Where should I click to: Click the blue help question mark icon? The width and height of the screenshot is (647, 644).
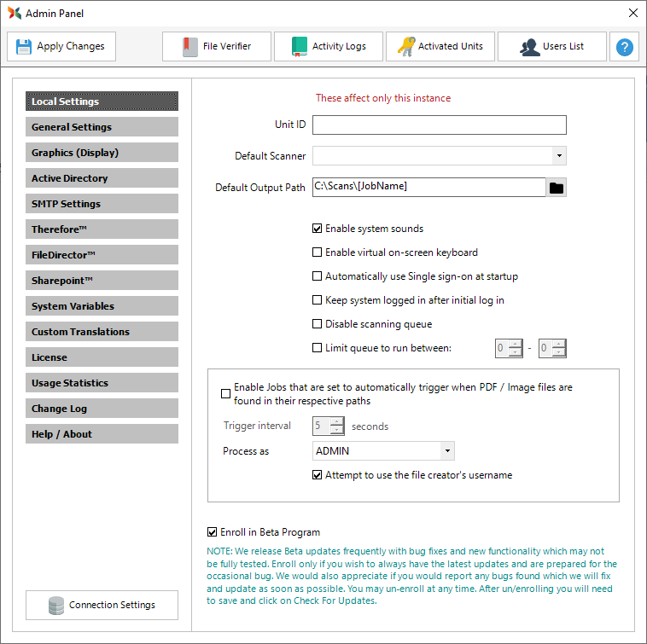pos(625,47)
